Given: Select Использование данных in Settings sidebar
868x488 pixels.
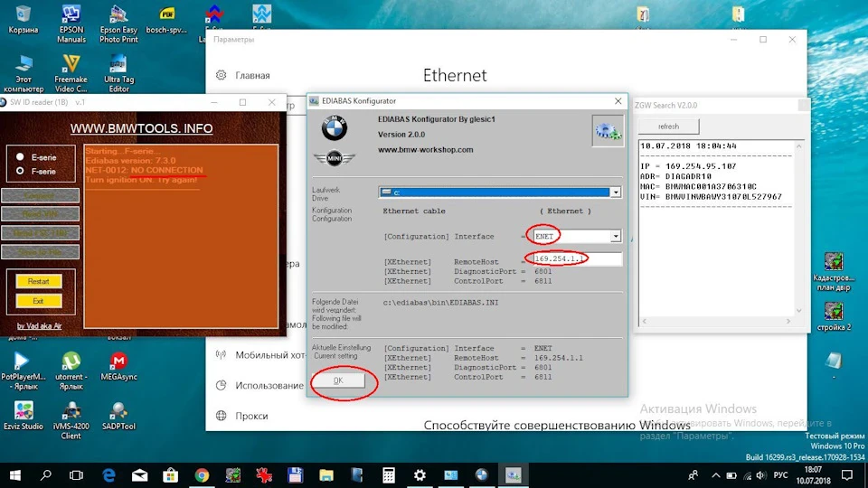Looking at the screenshot, I should point(260,386).
